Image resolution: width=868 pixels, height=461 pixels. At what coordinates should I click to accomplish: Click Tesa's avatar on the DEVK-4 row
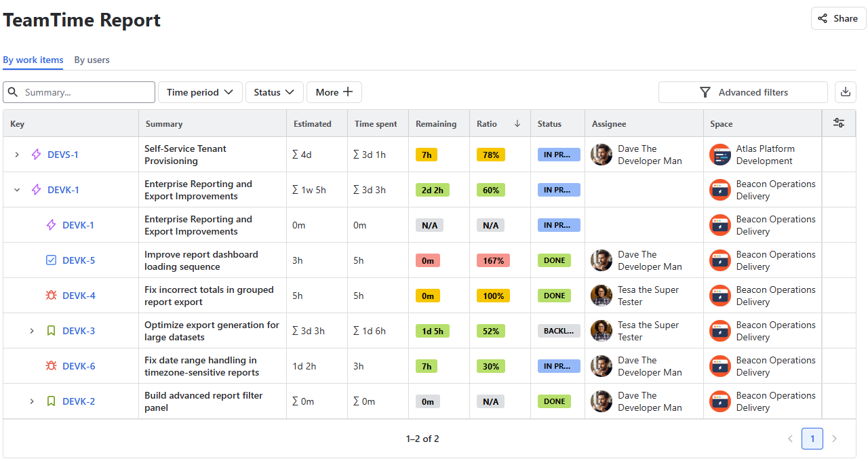[601, 296]
